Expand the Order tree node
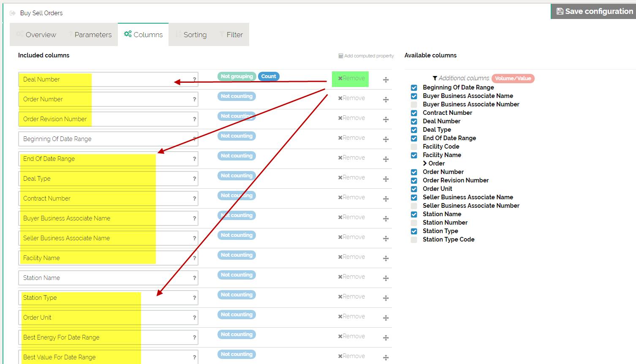The image size is (636, 364). pyautogui.click(x=425, y=163)
